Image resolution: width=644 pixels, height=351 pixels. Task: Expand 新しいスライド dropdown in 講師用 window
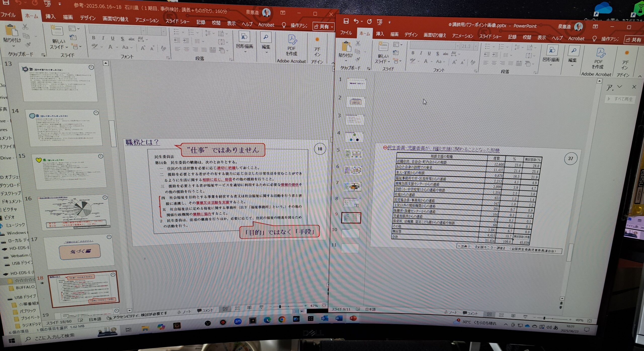(x=389, y=62)
